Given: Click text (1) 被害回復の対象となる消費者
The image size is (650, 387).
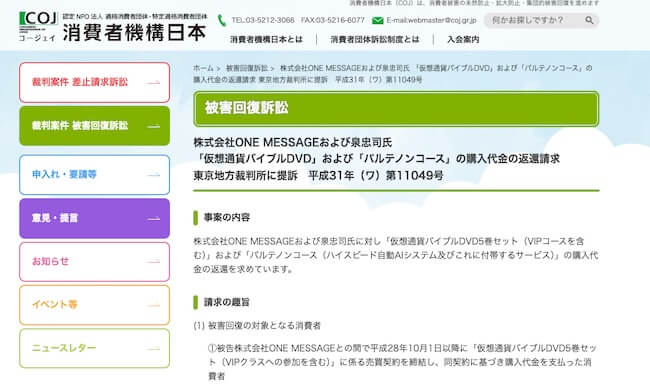Looking at the screenshot, I should click(x=257, y=326).
